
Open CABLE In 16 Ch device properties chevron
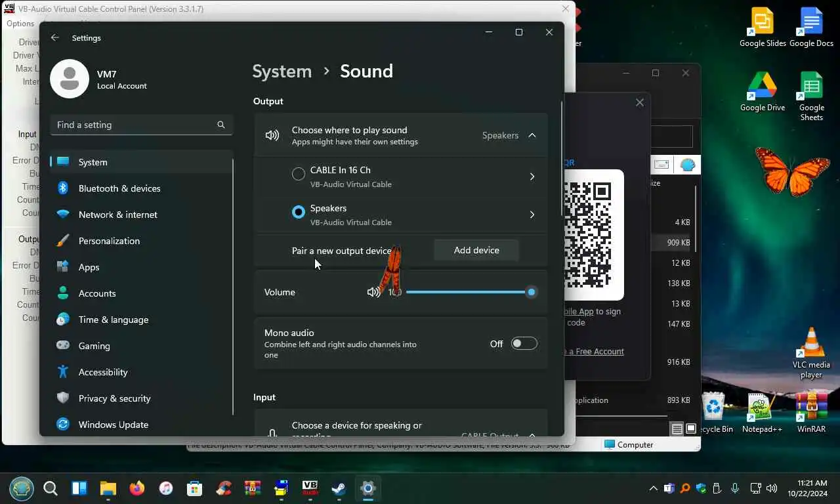(532, 177)
